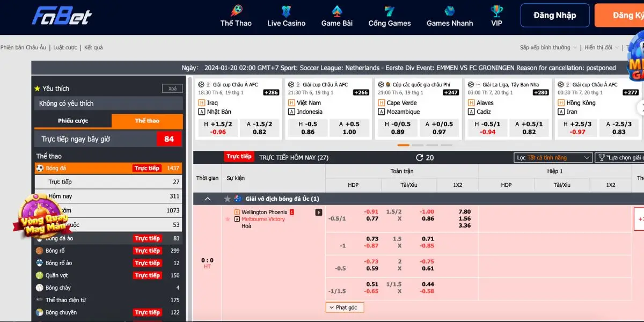644x322 pixels.
Task: Open the Việt Nam vs Indonesia match card
Action: [327, 107]
